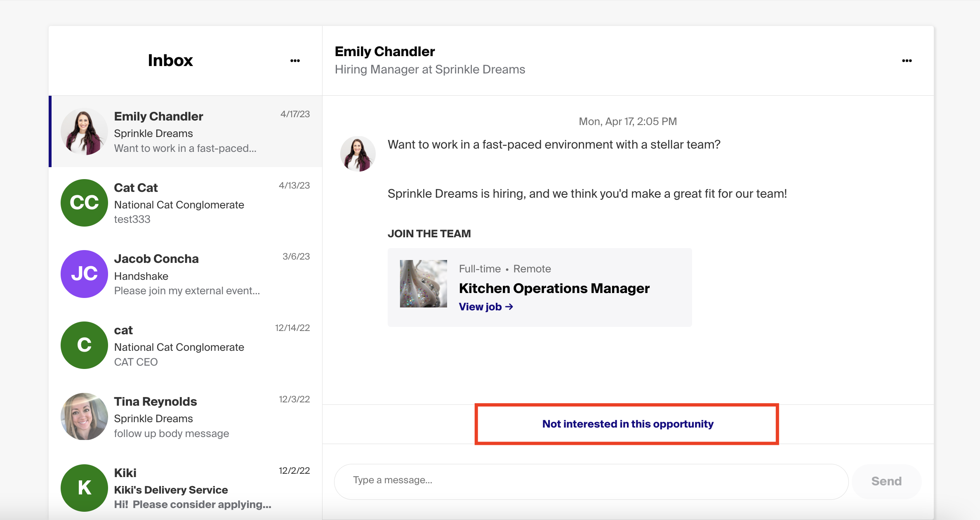Click the CAT CEO message preview
Viewport: 980px width, 520px height.
(136, 362)
